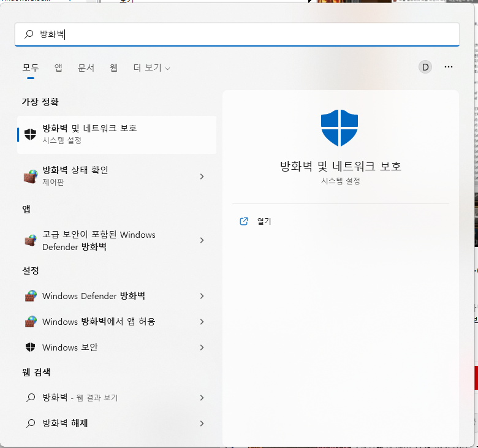Select the 모두 tab
This screenshot has width=478, height=448.
pyautogui.click(x=31, y=67)
